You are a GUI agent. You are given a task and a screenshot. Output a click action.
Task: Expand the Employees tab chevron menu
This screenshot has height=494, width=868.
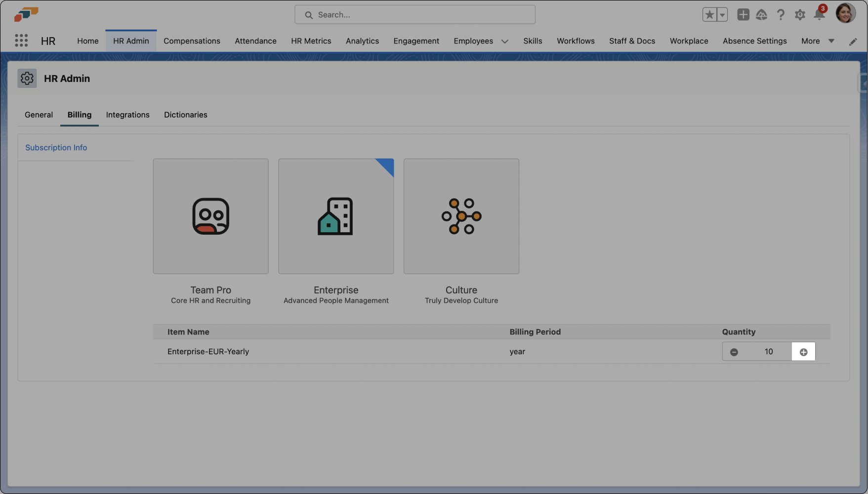click(x=504, y=41)
